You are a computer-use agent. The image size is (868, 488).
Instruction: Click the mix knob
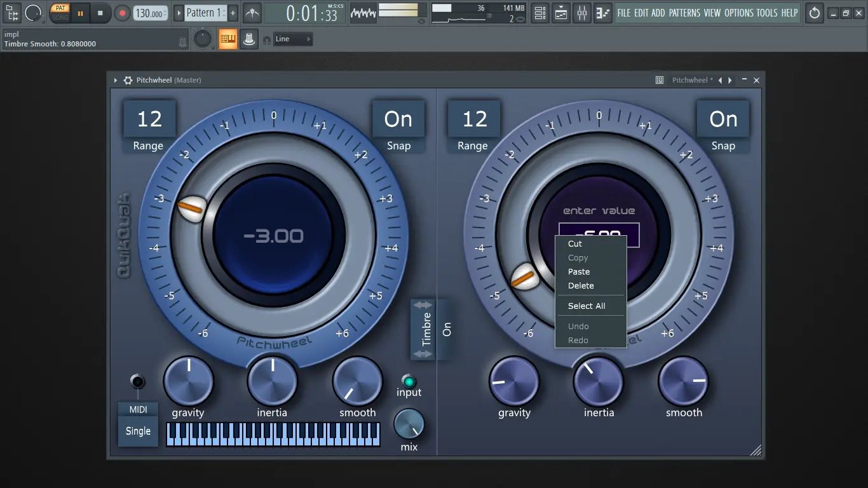[409, 424]
